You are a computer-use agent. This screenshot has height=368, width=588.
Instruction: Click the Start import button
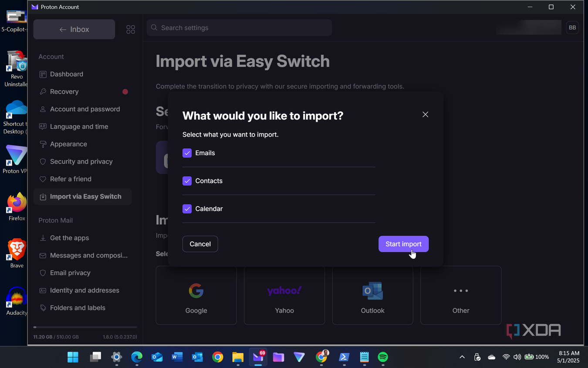[403, 244]
